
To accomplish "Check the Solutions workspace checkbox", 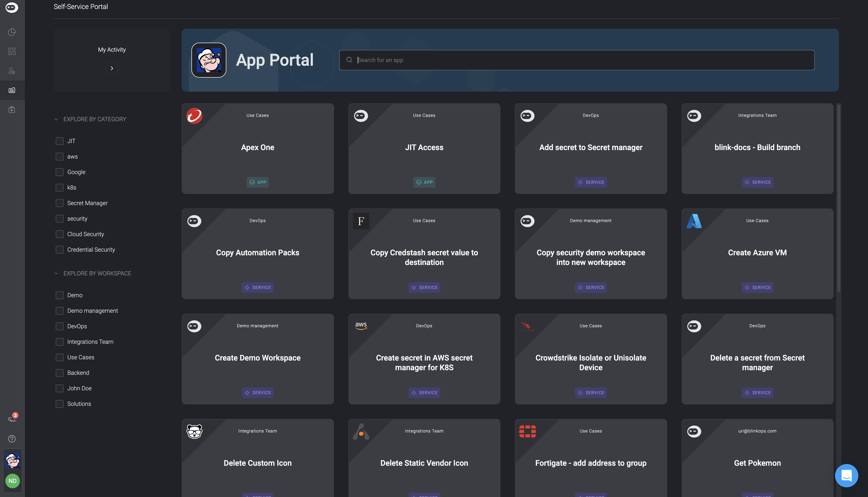I will [59, 404].
